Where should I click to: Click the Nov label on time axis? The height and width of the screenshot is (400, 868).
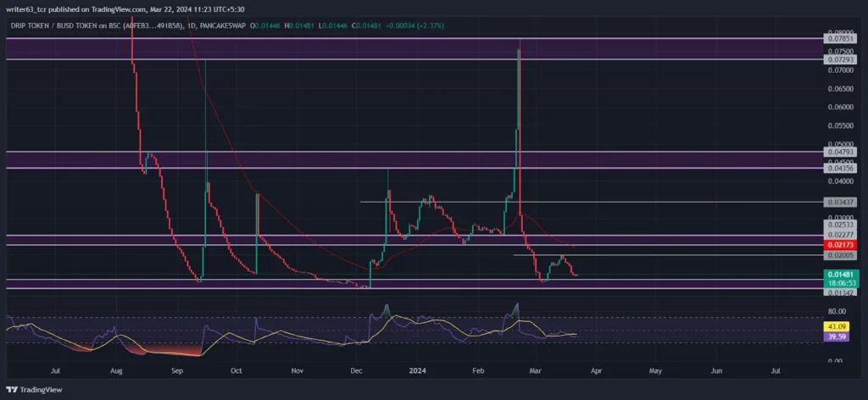click(298, 370)
